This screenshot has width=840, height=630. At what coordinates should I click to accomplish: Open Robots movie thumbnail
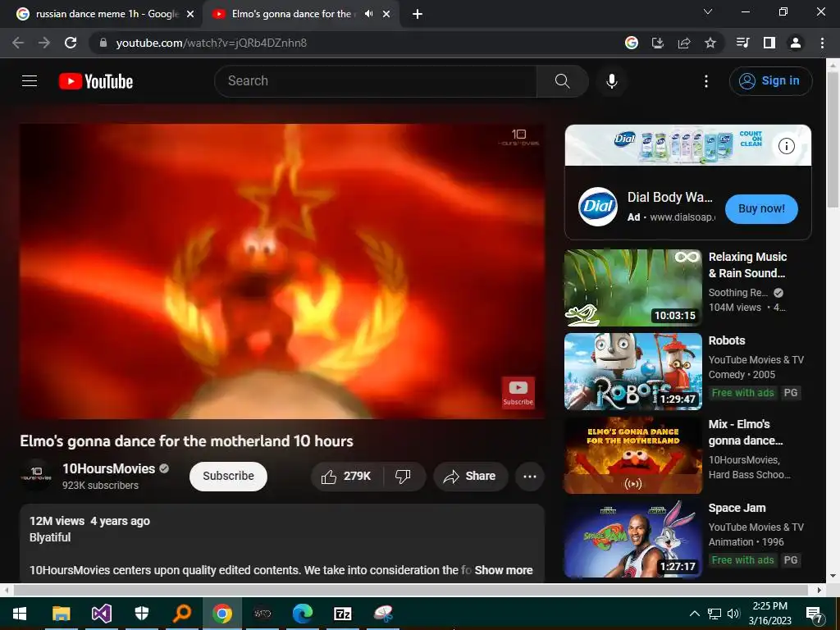click(633, 372)
